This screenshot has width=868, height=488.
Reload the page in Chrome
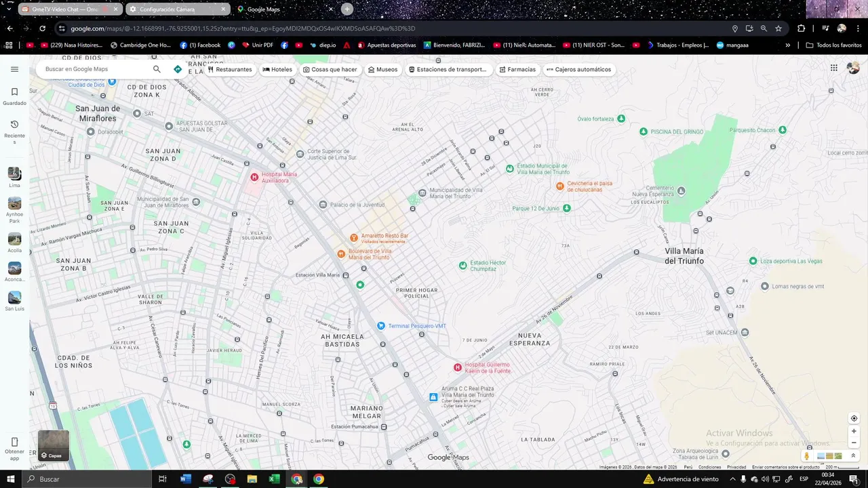click(42, 28)
